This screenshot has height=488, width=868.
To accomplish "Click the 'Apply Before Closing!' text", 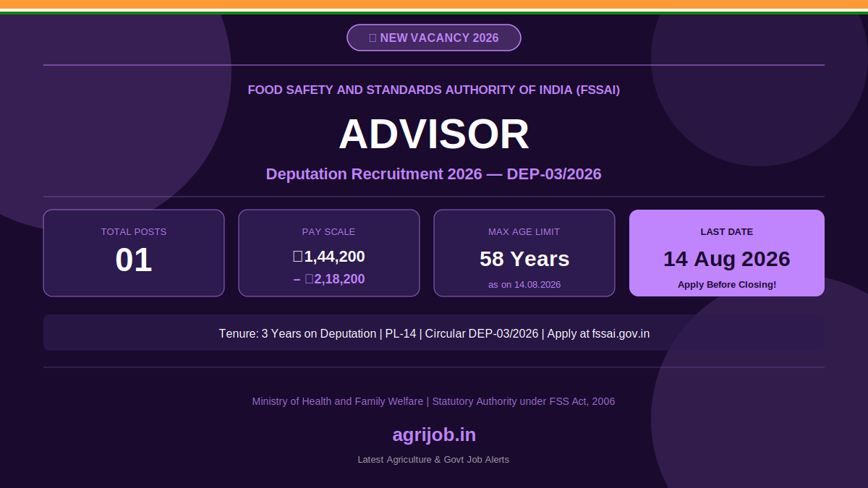I will click(x=727, y=285).
